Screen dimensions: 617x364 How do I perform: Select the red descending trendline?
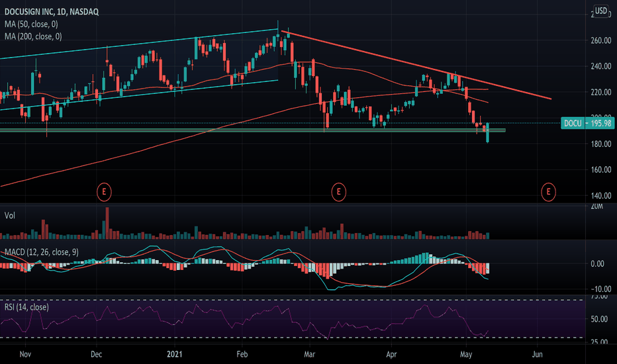point(416,66)
